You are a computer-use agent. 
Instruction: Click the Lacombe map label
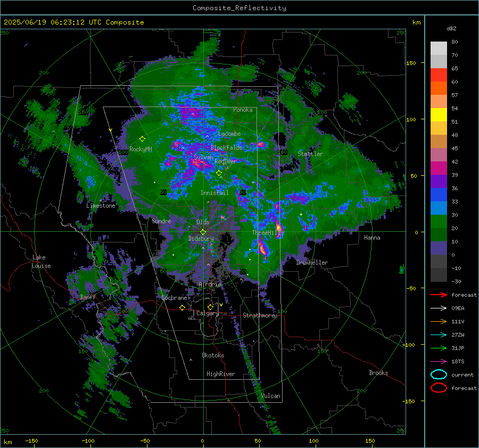pos(229,134)
